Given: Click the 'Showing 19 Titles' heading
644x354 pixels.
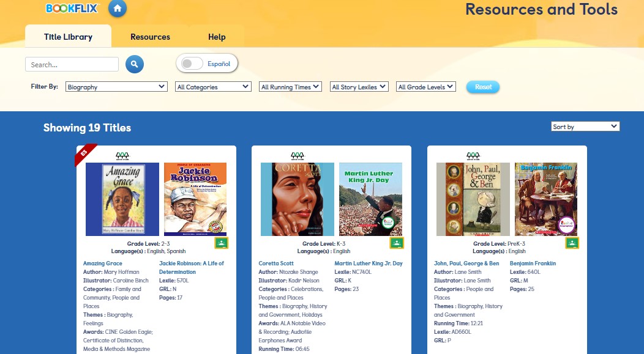Looking at the screenshot, I should pos(87,128).
